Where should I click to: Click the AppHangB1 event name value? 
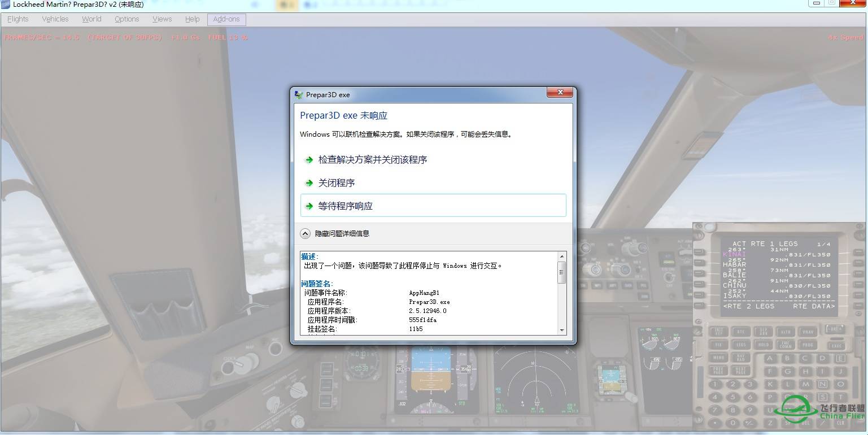(424, 293)
